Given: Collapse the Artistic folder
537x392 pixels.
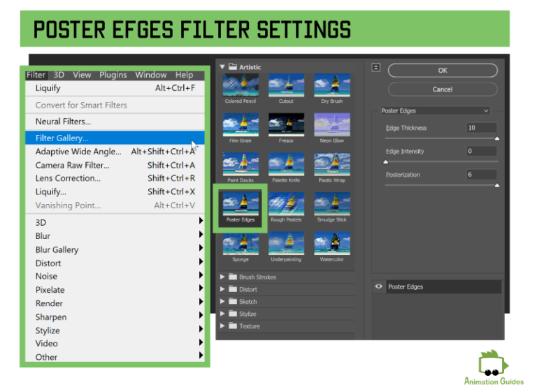Looking at the screenshot, I should point(223,67).
